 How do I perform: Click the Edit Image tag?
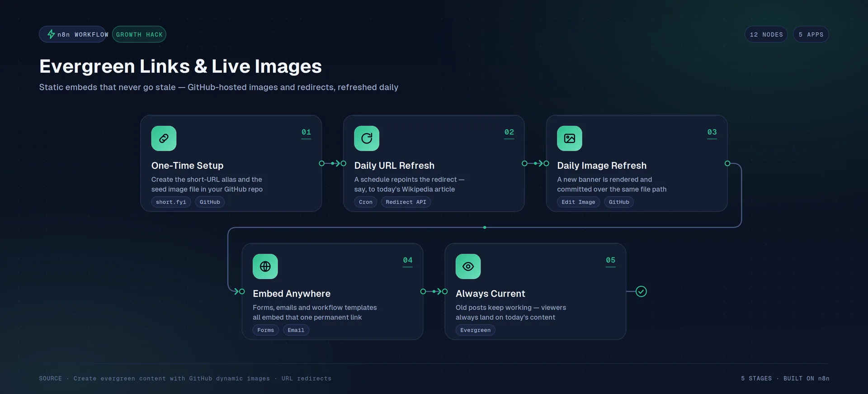tap(578, 202)
